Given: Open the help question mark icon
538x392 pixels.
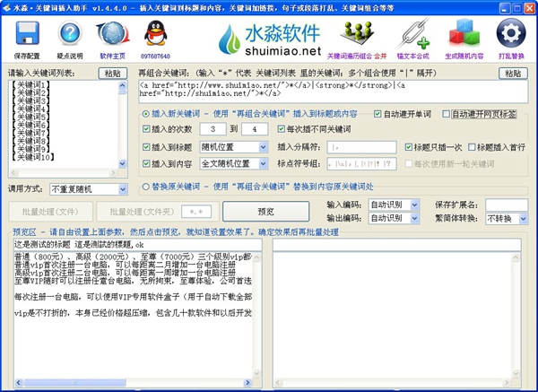Looking at the screenshot, I should point(70,33).
